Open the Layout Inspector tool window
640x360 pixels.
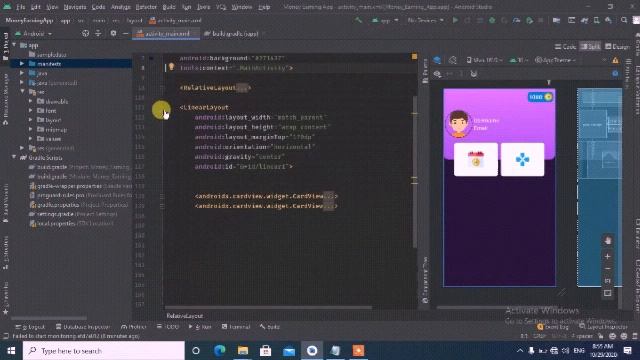click(x=603, y=327)
